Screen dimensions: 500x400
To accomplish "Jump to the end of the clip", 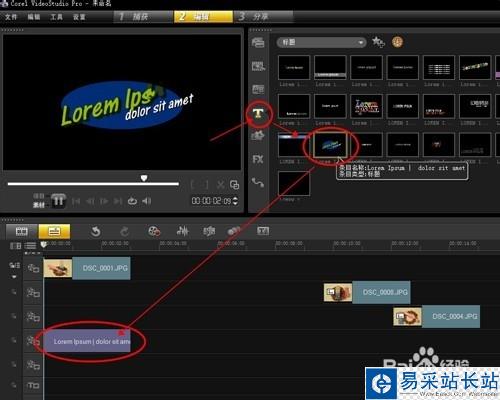I will (x=118, y=201).
